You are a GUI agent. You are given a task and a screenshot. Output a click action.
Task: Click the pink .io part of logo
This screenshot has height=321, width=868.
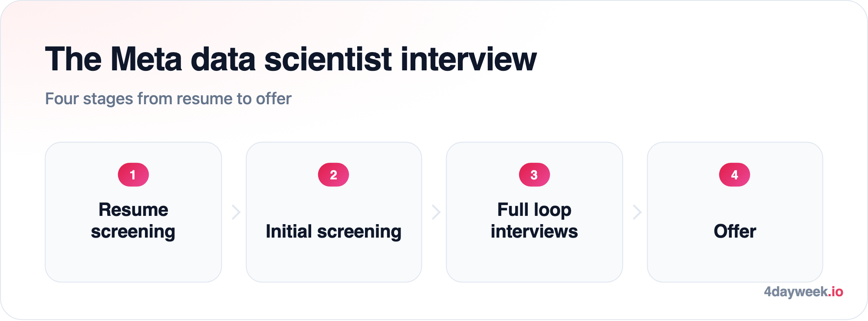[x=835, y=291]
